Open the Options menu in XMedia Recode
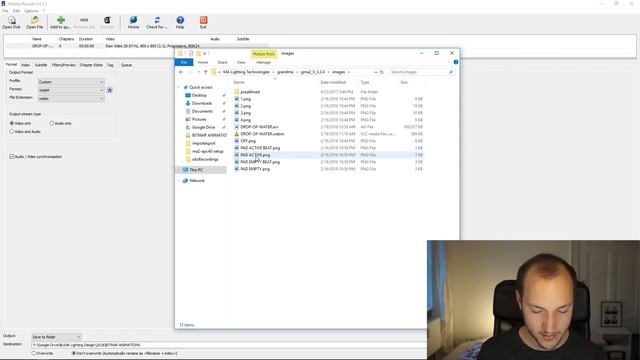 [31, 11]
